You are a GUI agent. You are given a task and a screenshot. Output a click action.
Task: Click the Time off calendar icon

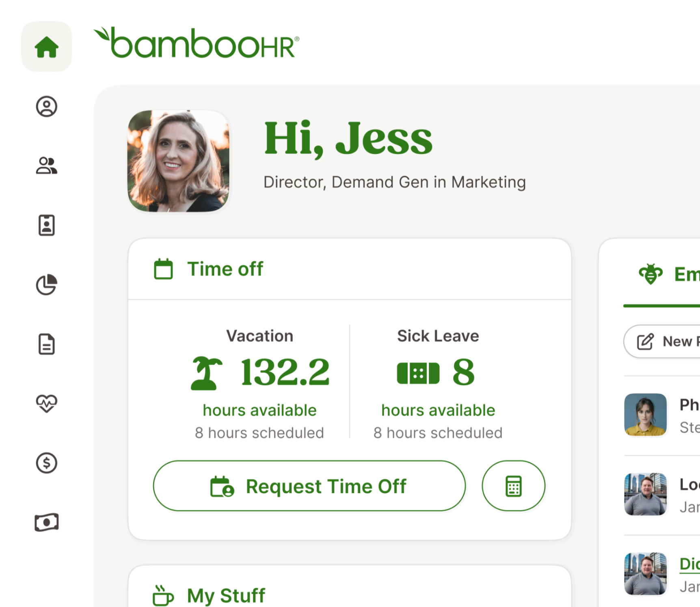click(162, 268)
